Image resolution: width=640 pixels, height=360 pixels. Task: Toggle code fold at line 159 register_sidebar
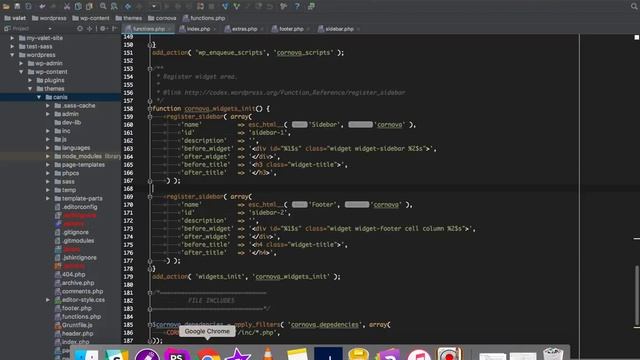pyautogui.click(x=150, y=117)
